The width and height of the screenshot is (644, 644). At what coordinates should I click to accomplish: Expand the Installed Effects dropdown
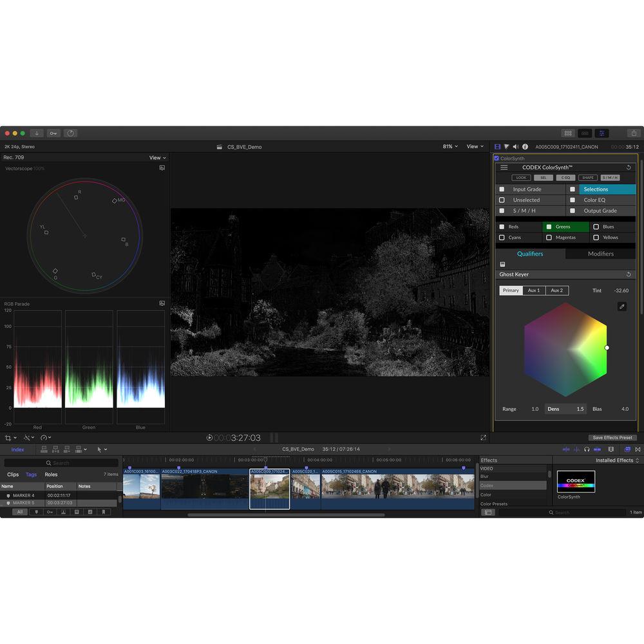click(618, 460)
